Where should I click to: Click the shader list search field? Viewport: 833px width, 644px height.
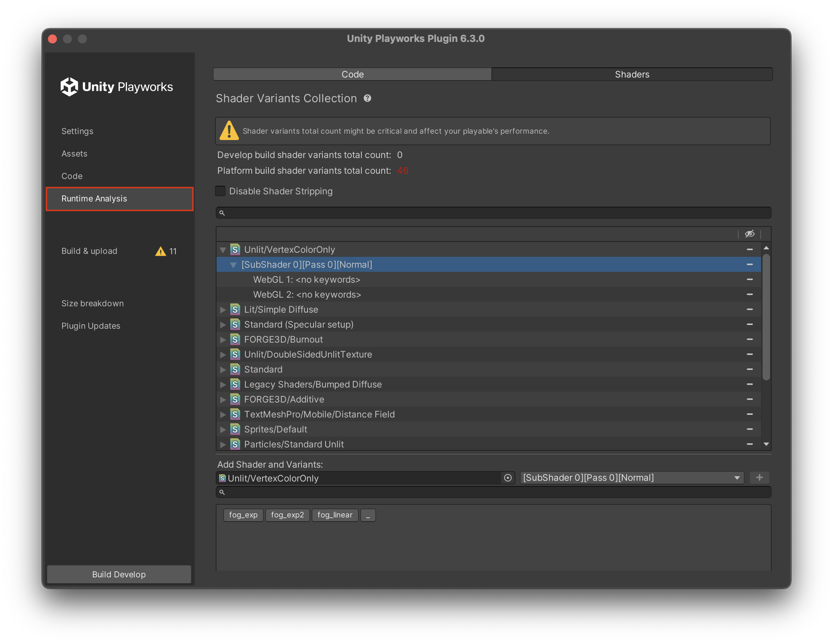pos(493,213)
